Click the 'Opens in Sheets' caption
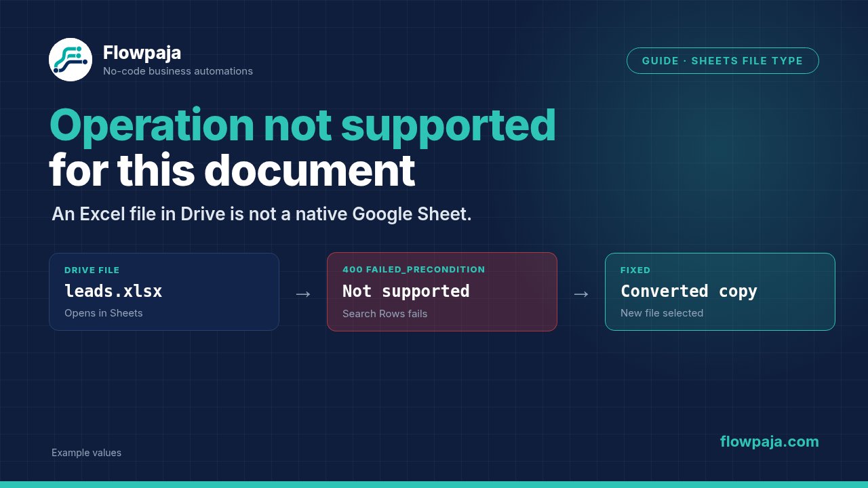 click(104, 313)
